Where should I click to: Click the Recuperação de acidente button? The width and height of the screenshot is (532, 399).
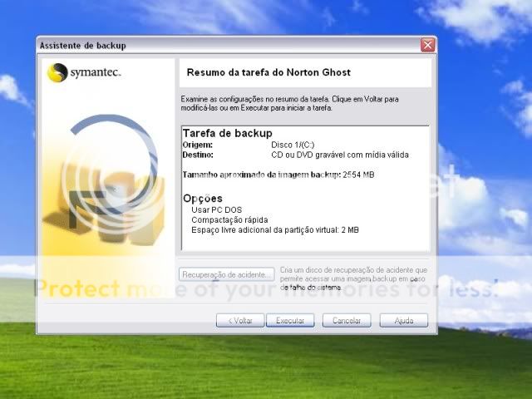[227, 274]
